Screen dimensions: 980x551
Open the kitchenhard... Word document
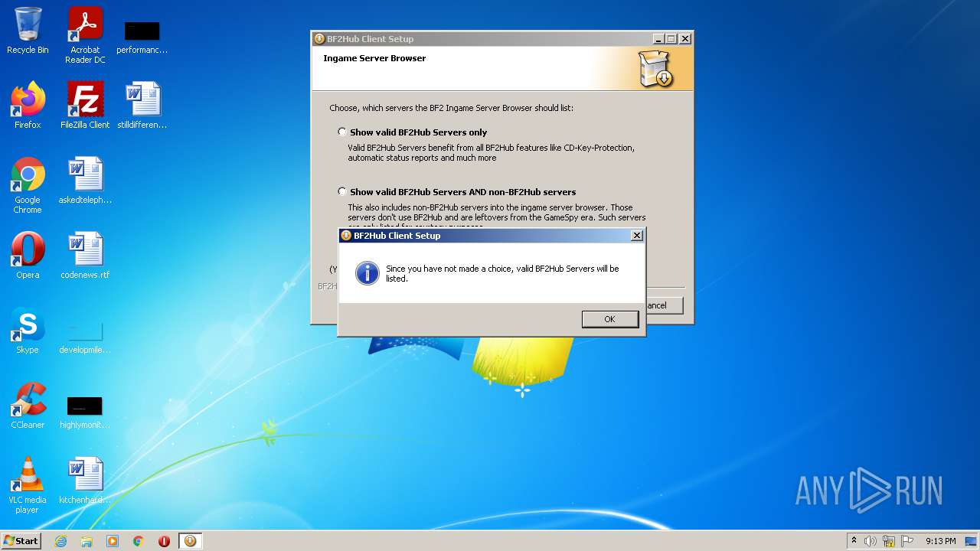point(85,481)
